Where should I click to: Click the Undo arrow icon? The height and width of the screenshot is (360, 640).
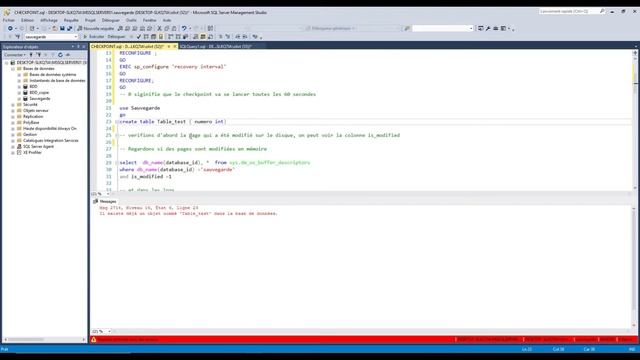click(184, 29)
